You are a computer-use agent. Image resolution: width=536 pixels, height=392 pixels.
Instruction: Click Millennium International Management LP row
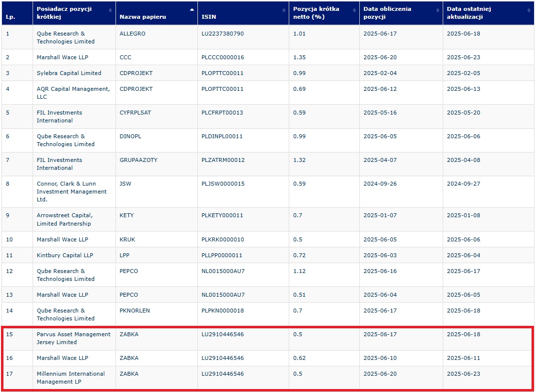(71, 378)
